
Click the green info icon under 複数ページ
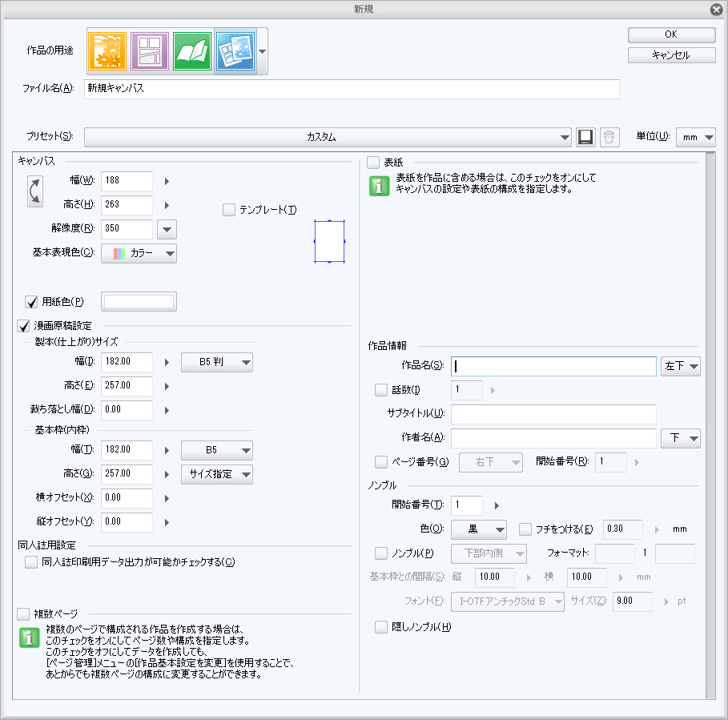point(30,638)
